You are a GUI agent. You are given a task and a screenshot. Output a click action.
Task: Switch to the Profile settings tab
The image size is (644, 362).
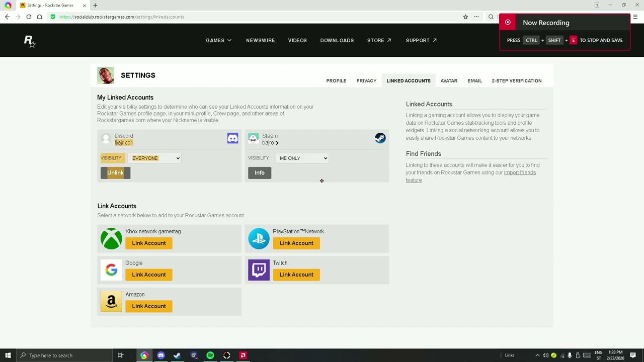(x=336, y=80)
